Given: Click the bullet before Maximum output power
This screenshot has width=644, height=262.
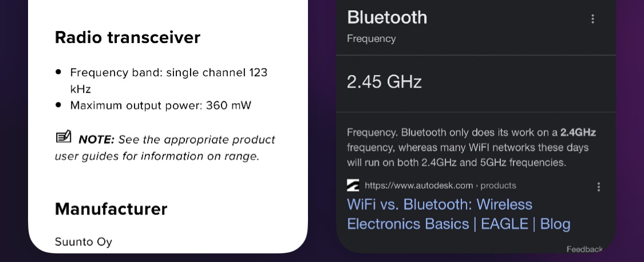Looking at the screenshot, I should tap(58, 105).
